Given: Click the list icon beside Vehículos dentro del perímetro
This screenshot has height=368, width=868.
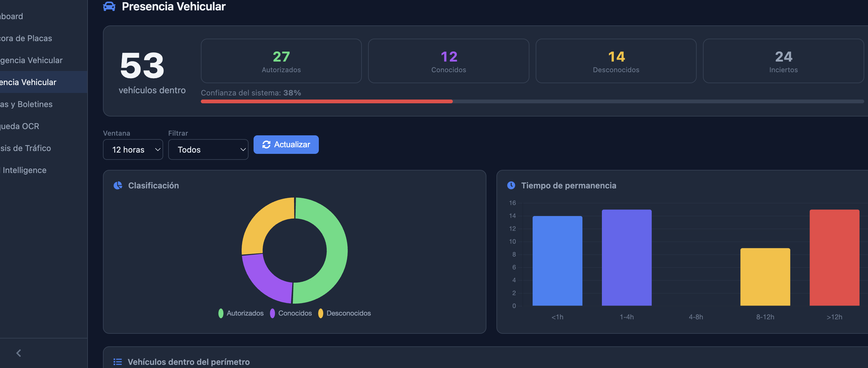Looking at the screenshot, I should pos(118,362).
